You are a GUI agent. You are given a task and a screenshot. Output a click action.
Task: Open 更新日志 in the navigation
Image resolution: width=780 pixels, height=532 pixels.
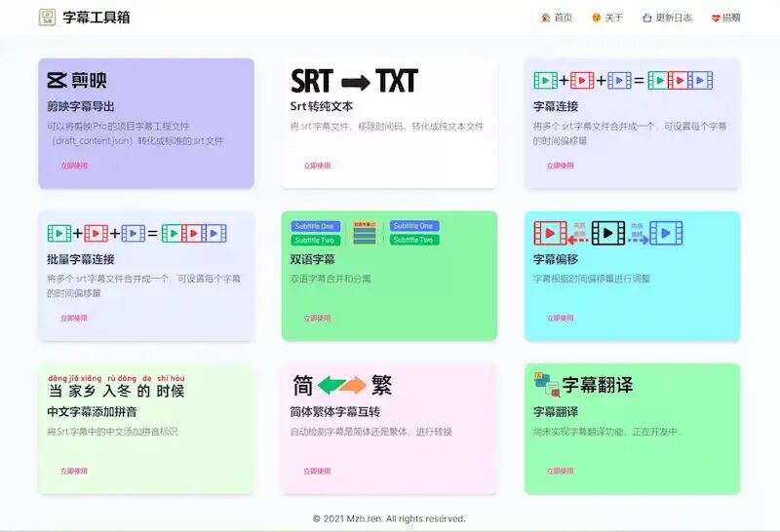[674, 18]
